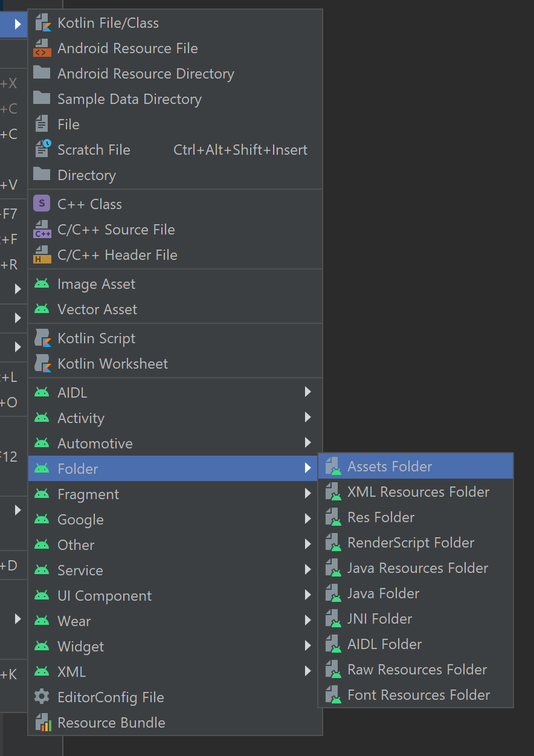The height and width of the screenshot is (756, 534).
Task: Open the AIDL submenu arrow
Action: coord(308,392)
